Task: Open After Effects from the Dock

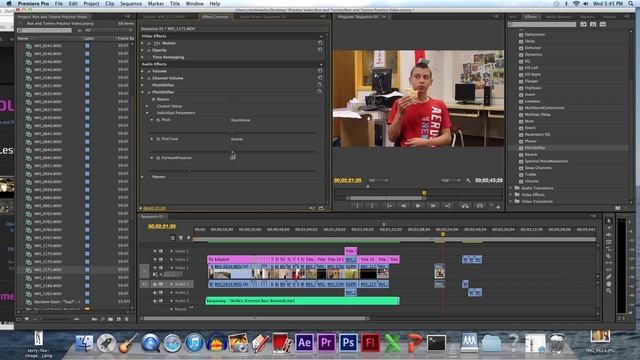Action: pos(304,343)
